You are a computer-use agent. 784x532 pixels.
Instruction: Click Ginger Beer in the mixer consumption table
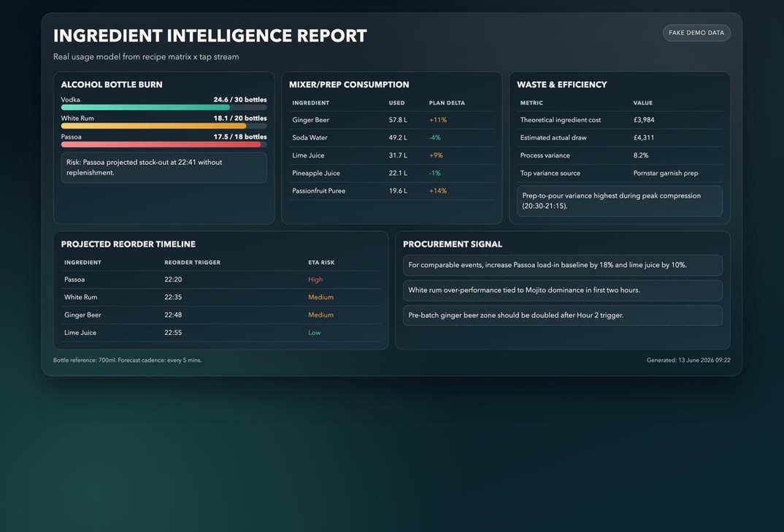coord(310,120)
